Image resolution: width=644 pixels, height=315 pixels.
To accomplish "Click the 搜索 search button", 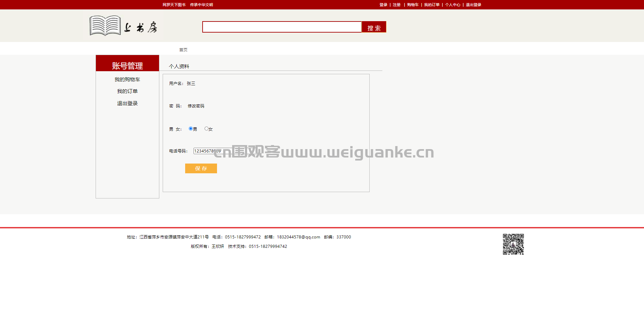I will (x=374, y=27).
